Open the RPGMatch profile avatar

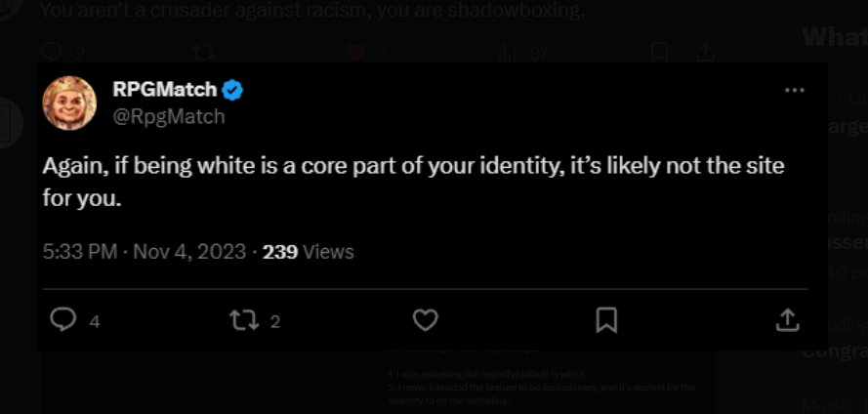(x=69, y=103)
